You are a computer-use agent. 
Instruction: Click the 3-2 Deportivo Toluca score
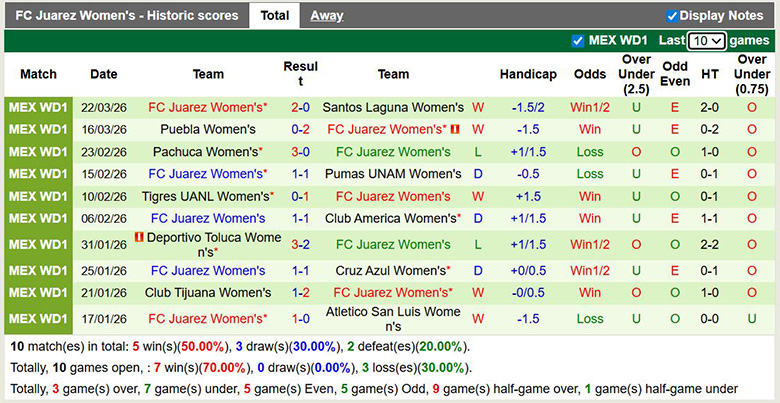coord(300,244)
